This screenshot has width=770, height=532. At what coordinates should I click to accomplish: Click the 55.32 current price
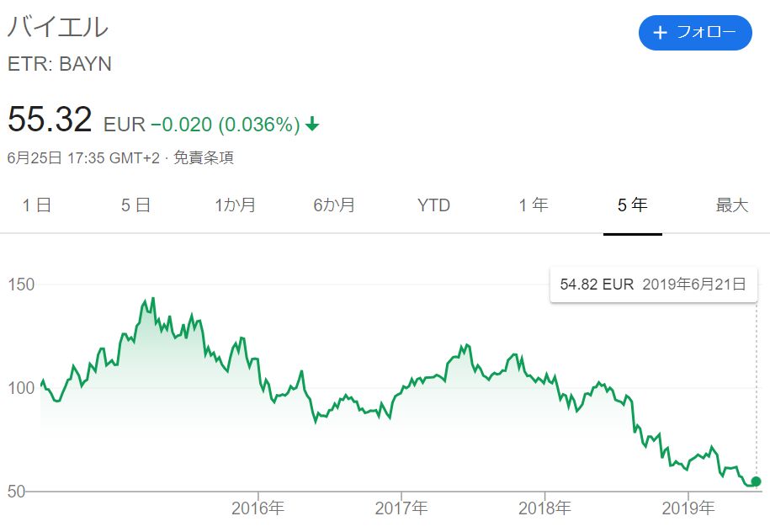coord(50,120)
